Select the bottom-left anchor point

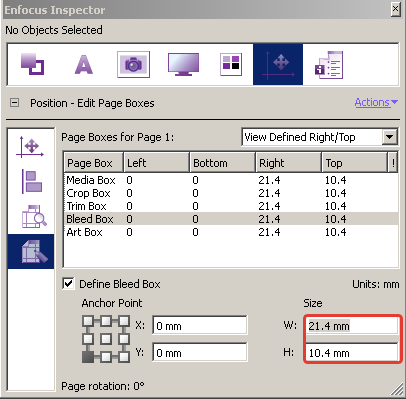tap(88, 357)
